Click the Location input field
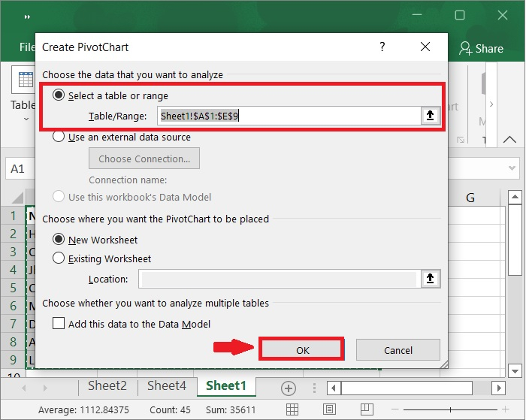The width and height of the screenshot is (526, 420). [x=279, y=279]
